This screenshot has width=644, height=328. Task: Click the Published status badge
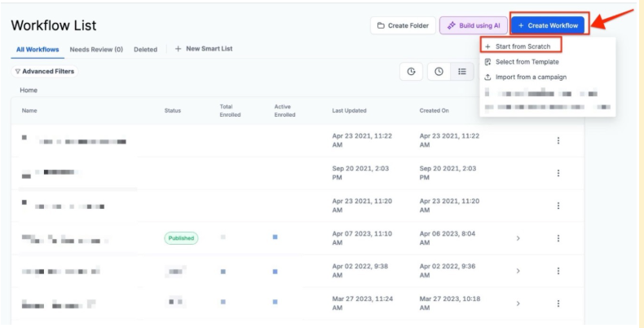(181, 238)
